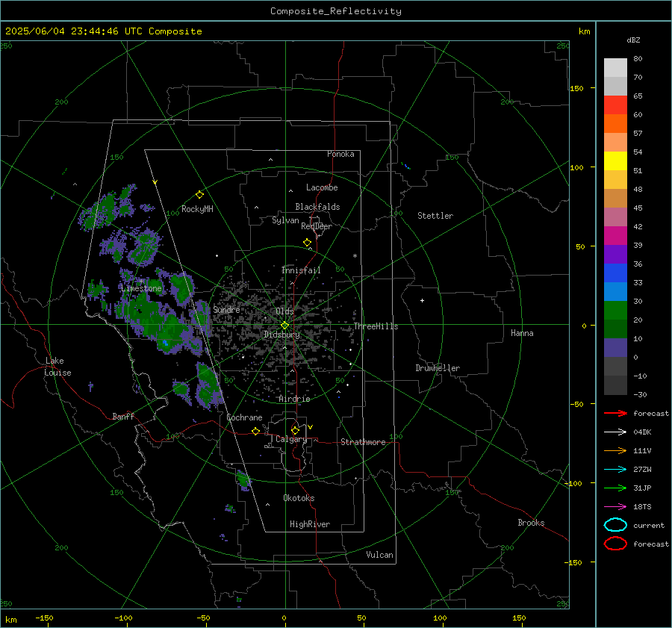Viewport: 672px width, 628px height.
Task: Select the purple swatch between 39 and 36 dBZ
Action: point(615,254)
